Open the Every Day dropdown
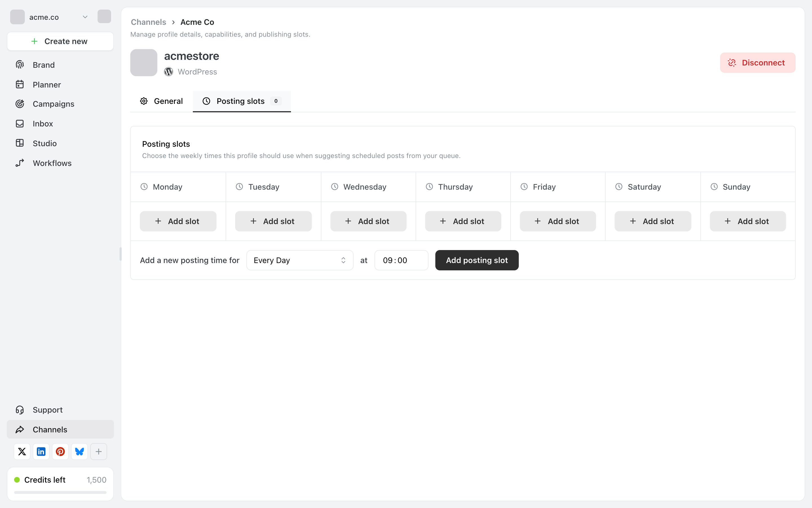 (x=300, y=260)
